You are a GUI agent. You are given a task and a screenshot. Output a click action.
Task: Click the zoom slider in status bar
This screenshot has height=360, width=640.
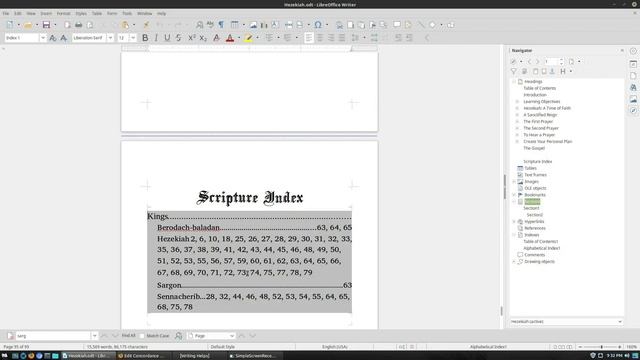[601, 347]
